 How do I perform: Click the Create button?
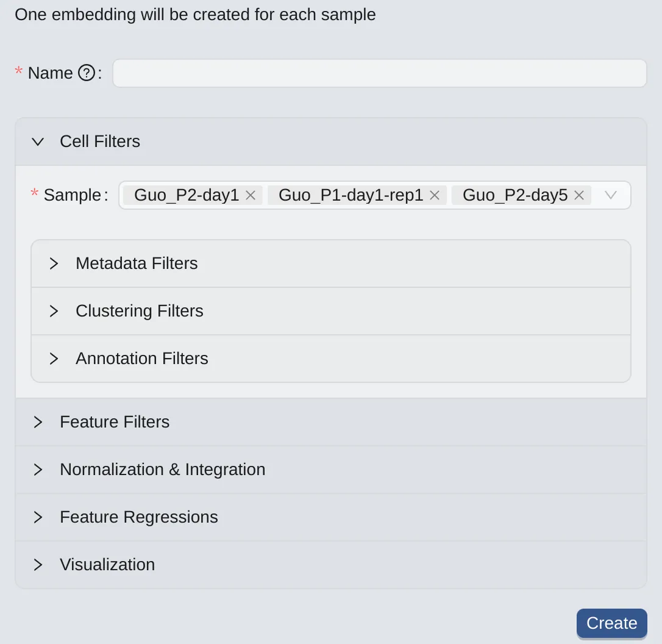coord(611,623)
